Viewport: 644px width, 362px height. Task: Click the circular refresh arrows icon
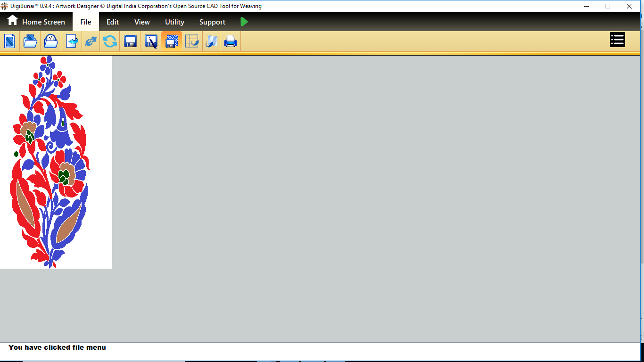(110, 41)
